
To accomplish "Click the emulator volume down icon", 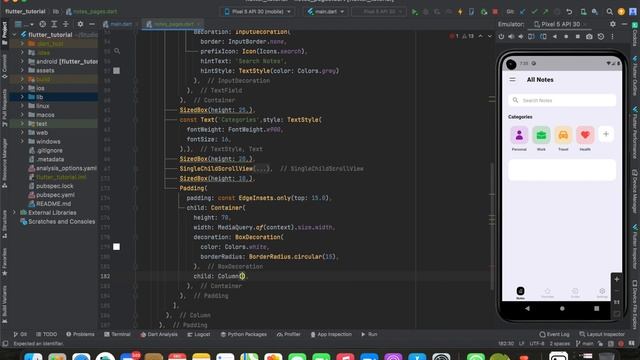I will point(521,36).
